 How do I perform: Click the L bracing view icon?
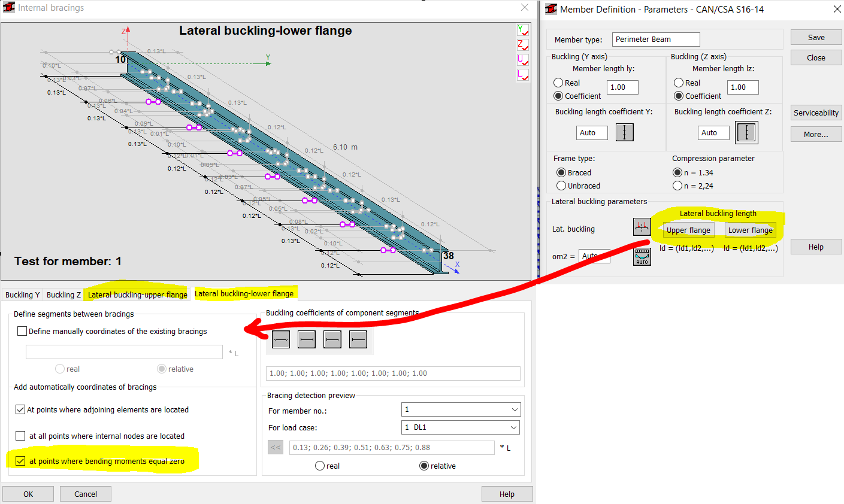coord(523,75)
